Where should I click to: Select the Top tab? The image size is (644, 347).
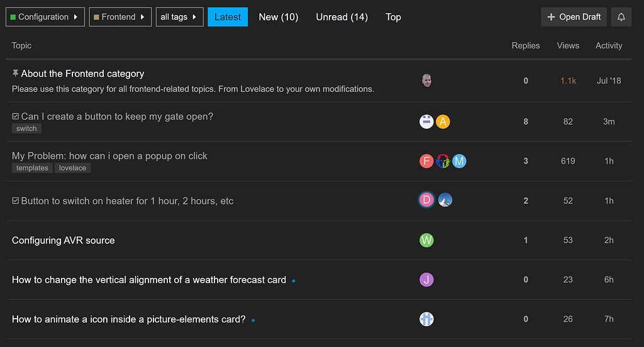tap(393, 17)
